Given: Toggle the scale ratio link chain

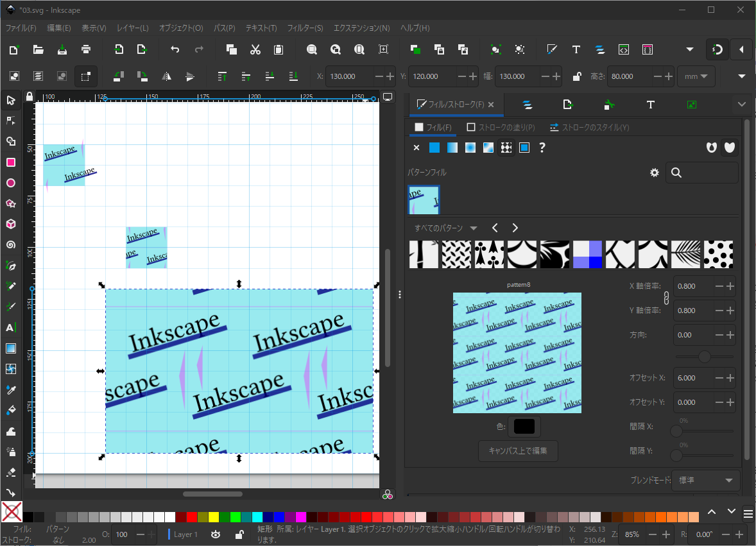Looking at the screenshot, I should coord(666,298).
